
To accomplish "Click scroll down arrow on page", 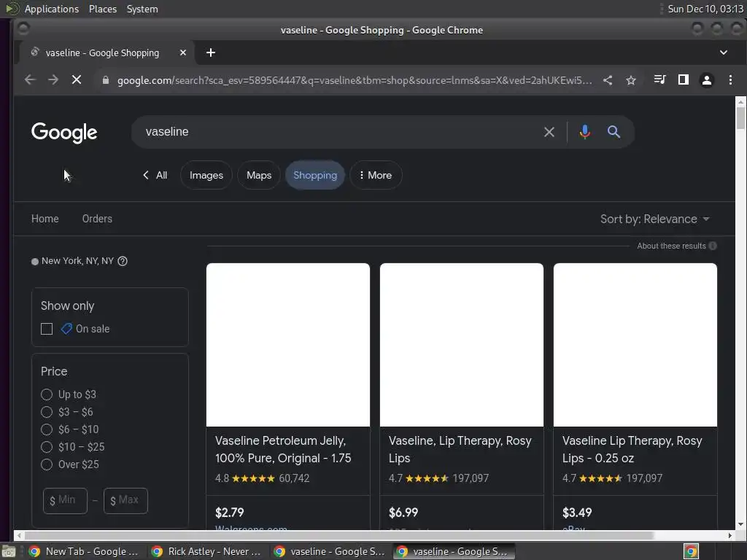I will pyautogui.click(x=740, y=524).
